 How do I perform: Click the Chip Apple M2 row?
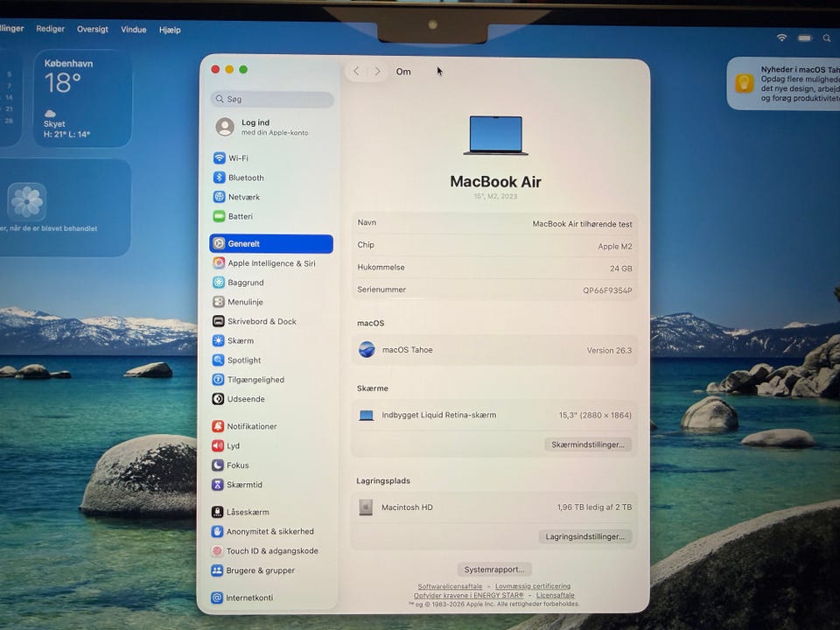tap(494, 245)
